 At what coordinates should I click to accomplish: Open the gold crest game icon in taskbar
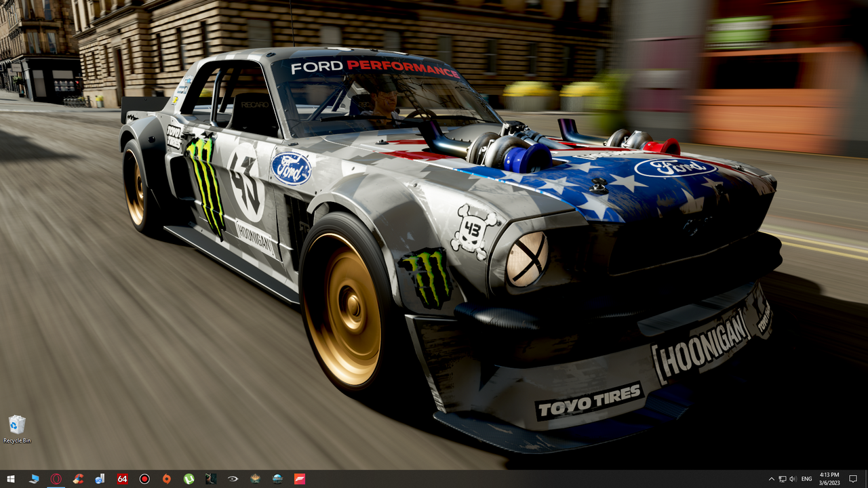(255, 479)
